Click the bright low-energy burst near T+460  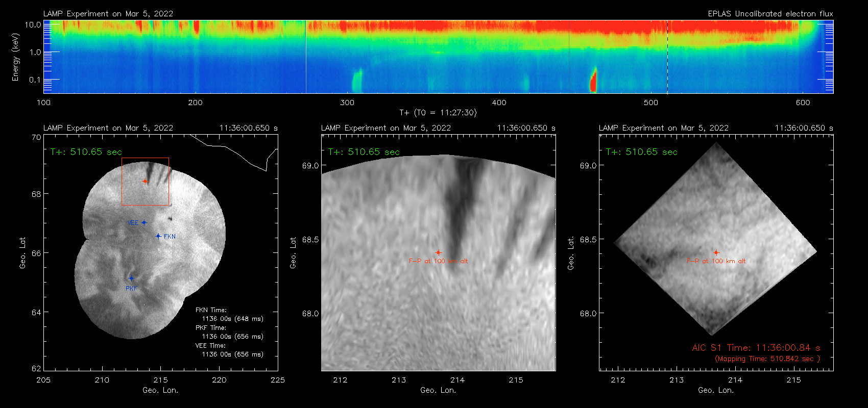pyautogui.click(x=593, y=80)
